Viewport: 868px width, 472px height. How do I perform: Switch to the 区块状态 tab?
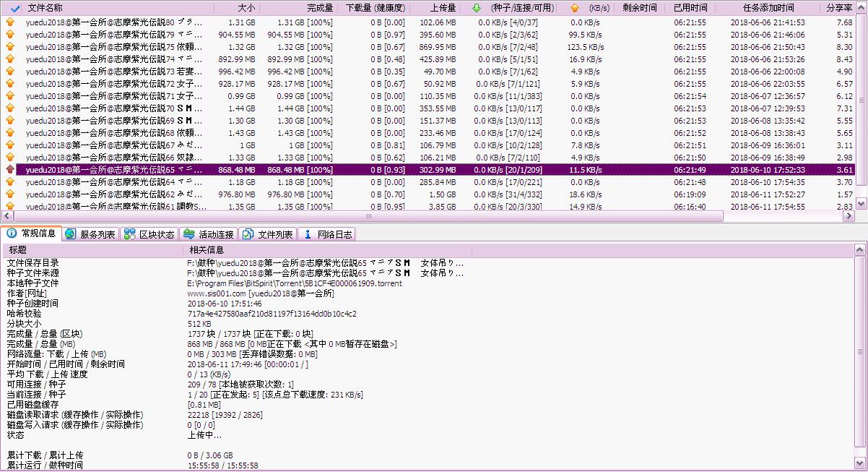[149, 234]
